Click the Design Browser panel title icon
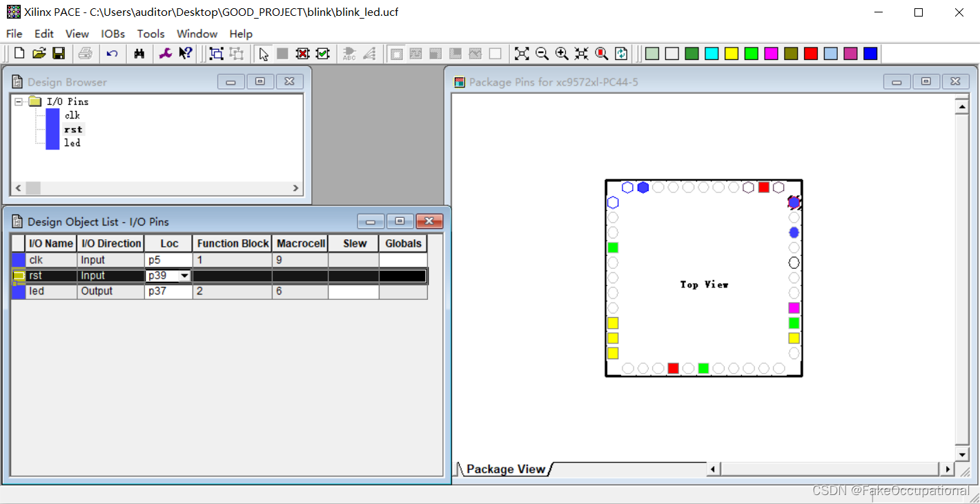The image size is (980, 504). 18,82
